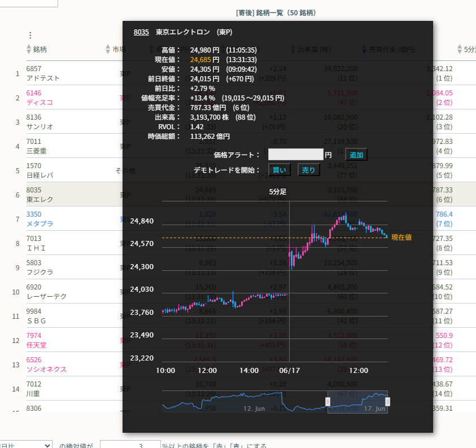Sort the list by 市場 column arrows
Image resolution: width=476 pixels, height=448 pixels.
coord(108,50)
